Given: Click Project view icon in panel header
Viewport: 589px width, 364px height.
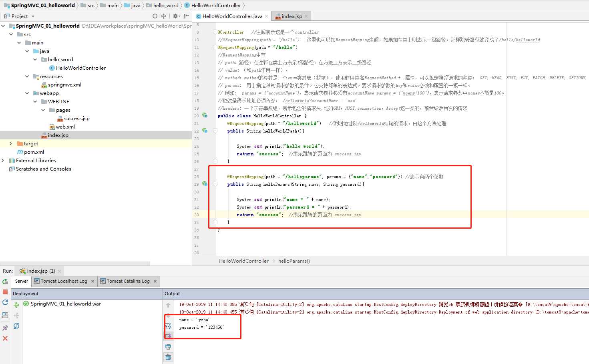Looking at the screenshot, I should click(x=6, y=16).
